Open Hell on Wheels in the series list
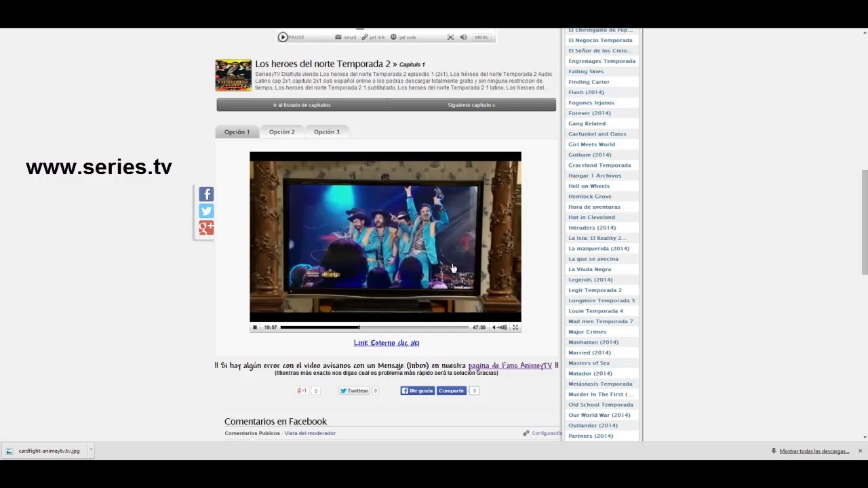This screenshot has width=868, height=488. 589,186
